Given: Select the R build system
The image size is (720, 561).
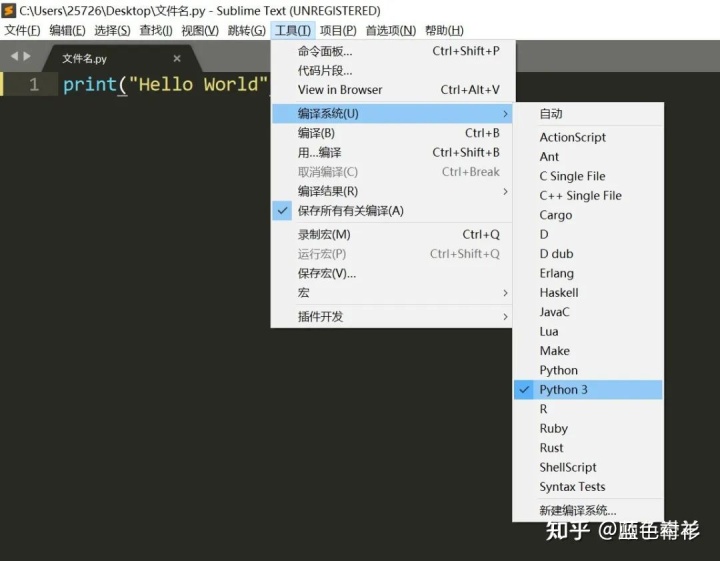Looking at the screenshot, I should pos(588,409).
